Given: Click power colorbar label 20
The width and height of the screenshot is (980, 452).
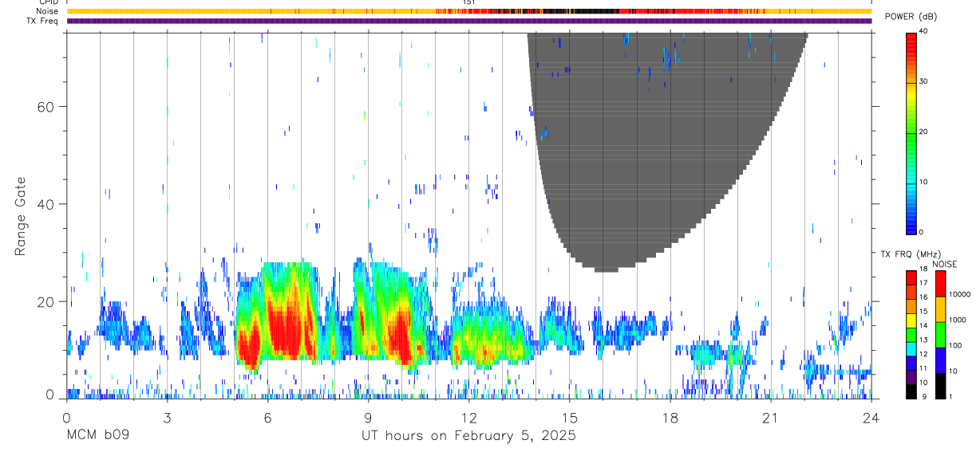Looking at the screenshot, I should pyautogui.click(x=923, y=132).
